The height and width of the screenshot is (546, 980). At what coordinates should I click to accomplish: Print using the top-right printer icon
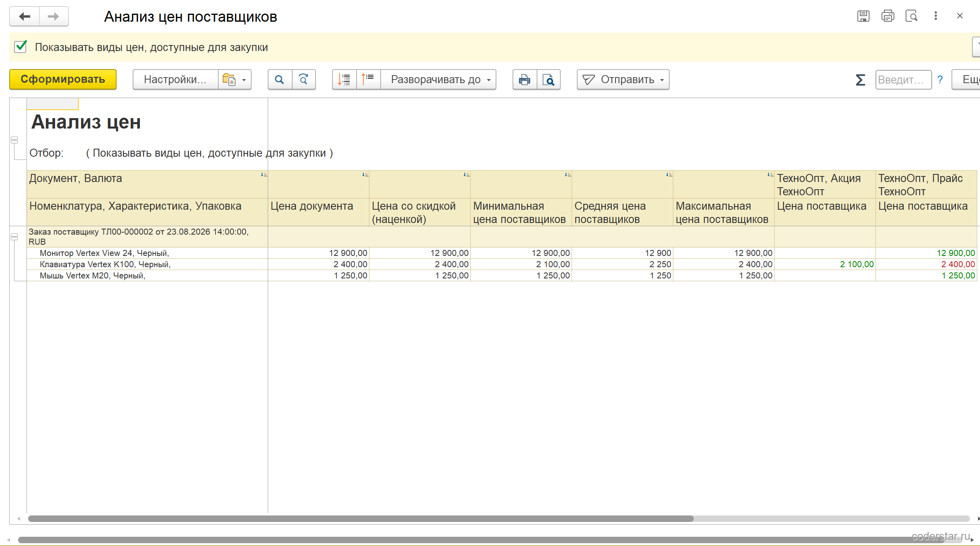point(888,16)
